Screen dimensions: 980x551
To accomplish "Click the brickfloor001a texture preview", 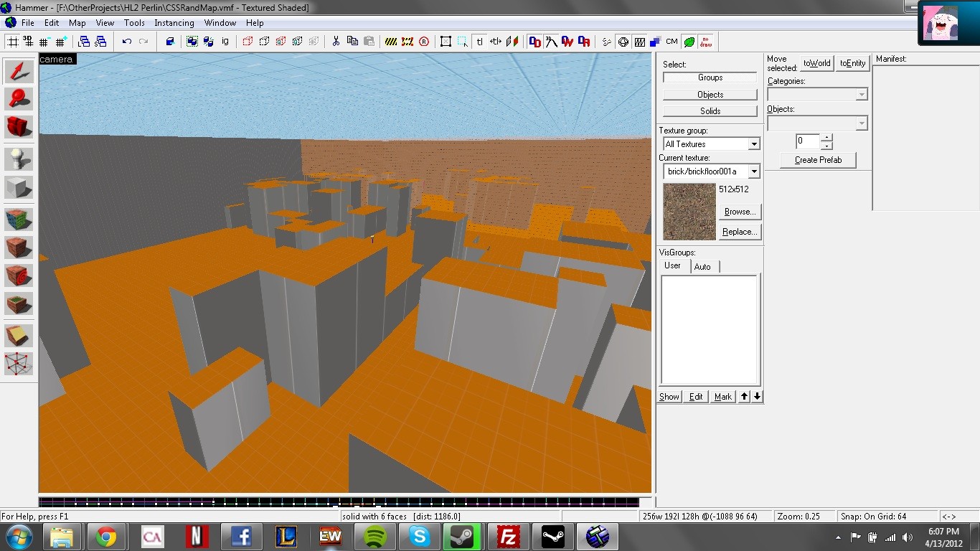I will pyautogui.click(x=689, y=212).
